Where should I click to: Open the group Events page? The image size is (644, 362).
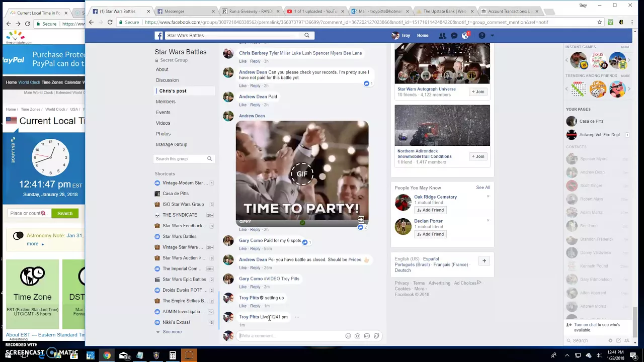click(x=163, y=112)
